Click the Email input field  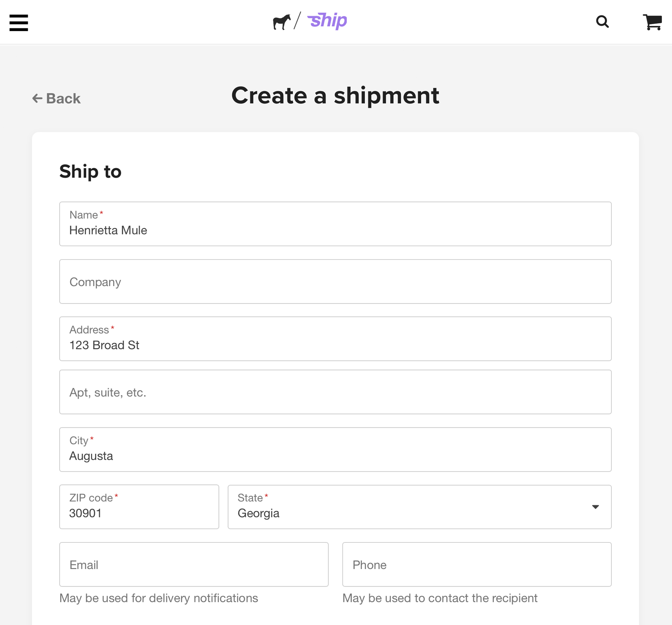[x=194, y=564]
